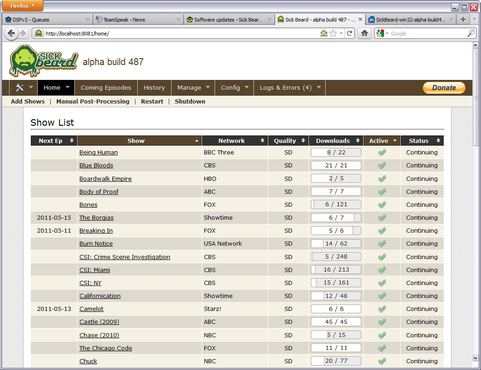Screen dimensions: 481x370
Task: Open the Boardwalk Empire show link
Action: [105, 179]
